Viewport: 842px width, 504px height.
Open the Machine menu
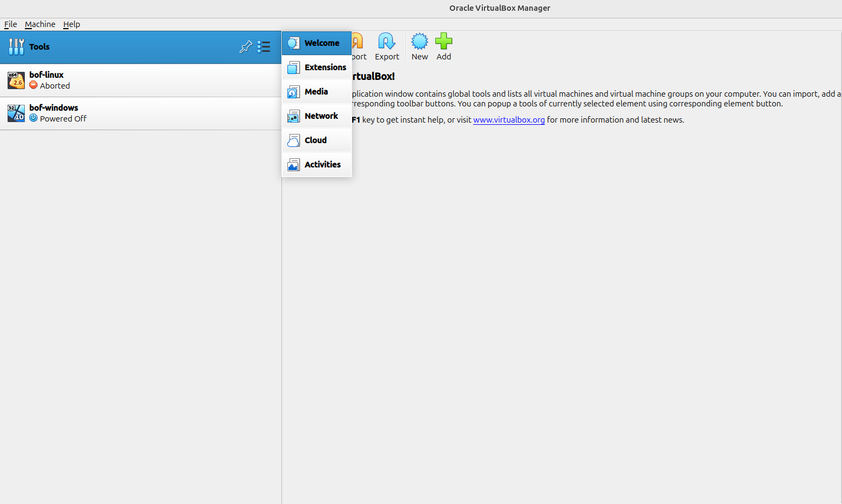tap(40, 24)
